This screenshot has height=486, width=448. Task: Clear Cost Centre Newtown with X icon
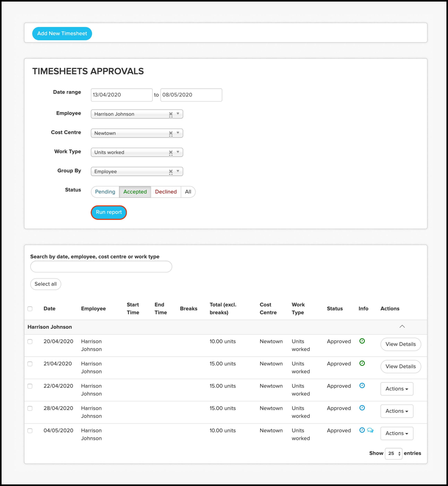pos(171,133)
